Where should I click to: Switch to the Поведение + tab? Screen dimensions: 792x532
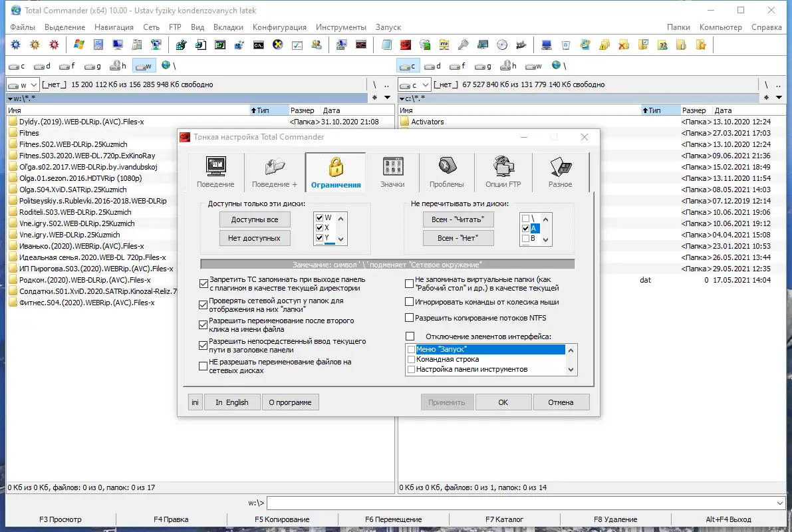pyautogui.click(x=275, y=173)
